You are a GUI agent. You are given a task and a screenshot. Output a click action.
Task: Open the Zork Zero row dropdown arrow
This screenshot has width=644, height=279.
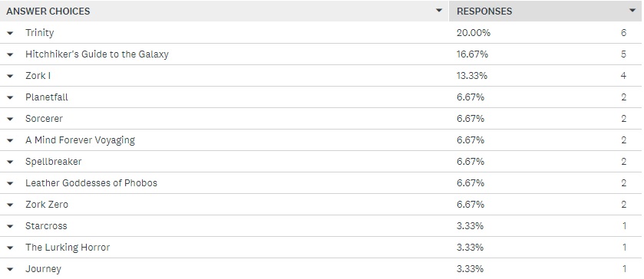click(x=10, y=205)
